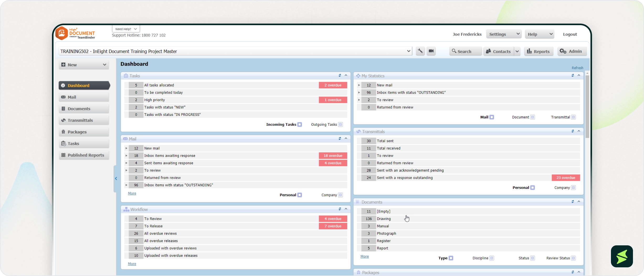
Task: Open the Need Help? dropdown
Action: pos(126,29)
